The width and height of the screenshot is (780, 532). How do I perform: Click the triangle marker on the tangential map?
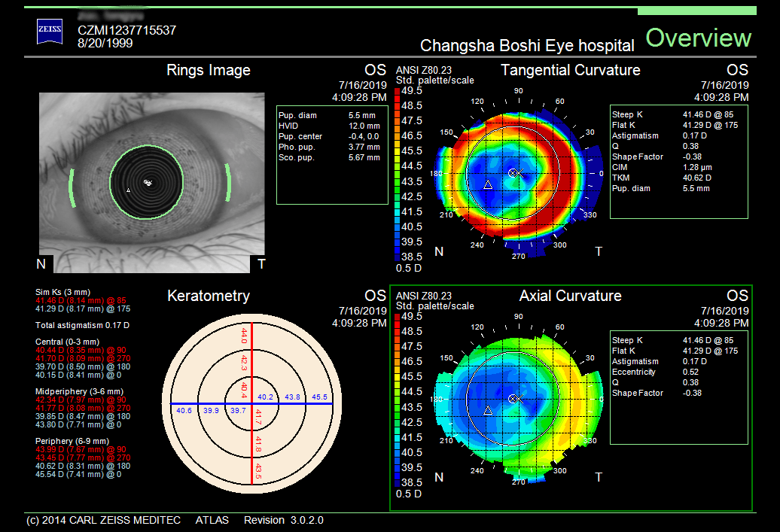point(488,184)
